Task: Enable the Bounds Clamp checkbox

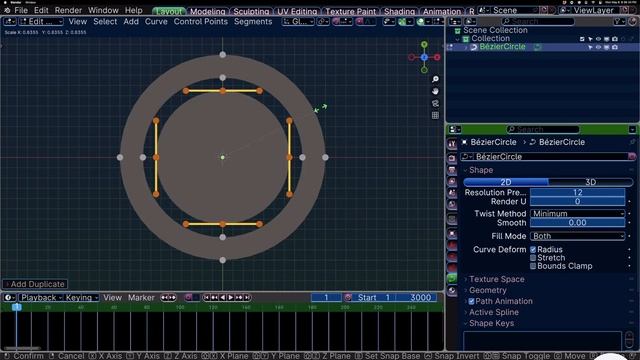Action: coord(533,266)
